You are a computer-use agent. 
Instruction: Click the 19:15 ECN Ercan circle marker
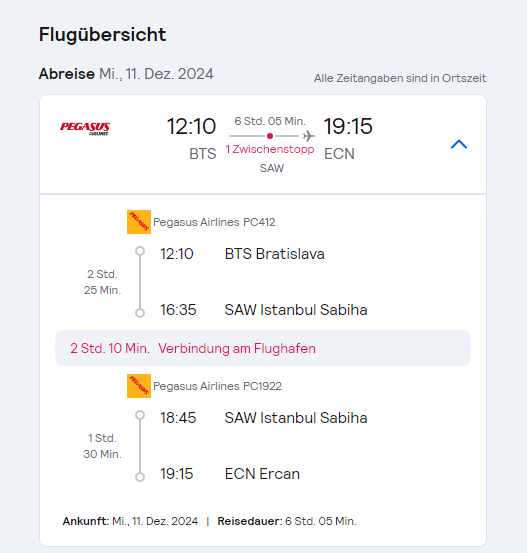point(140,477)
